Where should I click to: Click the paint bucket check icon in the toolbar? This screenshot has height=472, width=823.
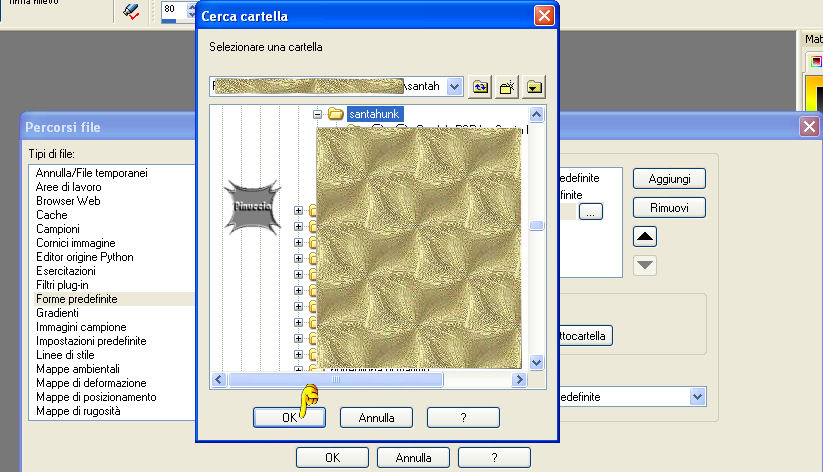point(131,11)
